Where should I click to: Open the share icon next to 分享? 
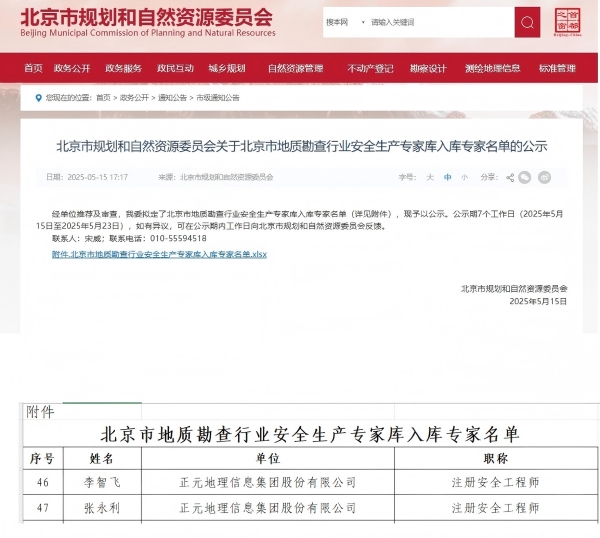(x=510, y=177)
